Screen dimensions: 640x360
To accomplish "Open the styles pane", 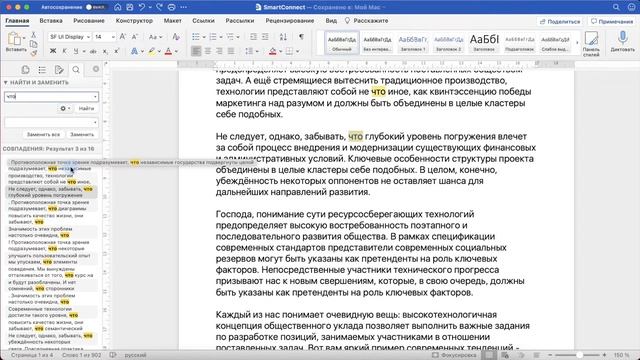I will pos(591,43).
